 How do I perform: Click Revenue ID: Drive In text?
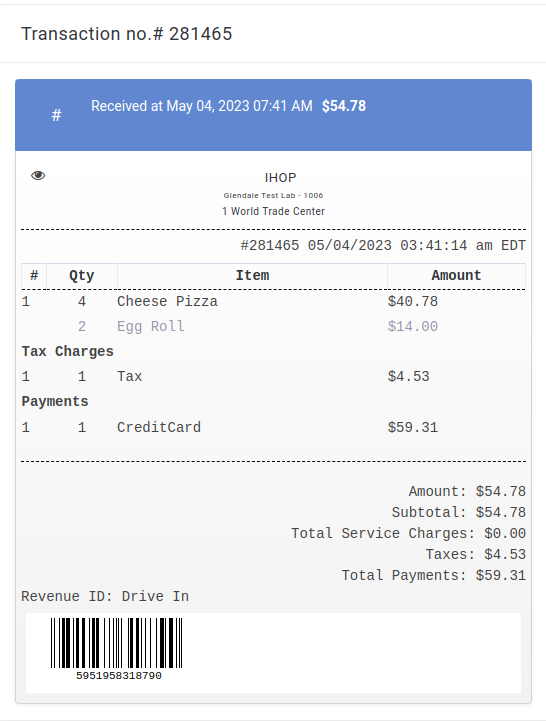click(x=105, y=597)
